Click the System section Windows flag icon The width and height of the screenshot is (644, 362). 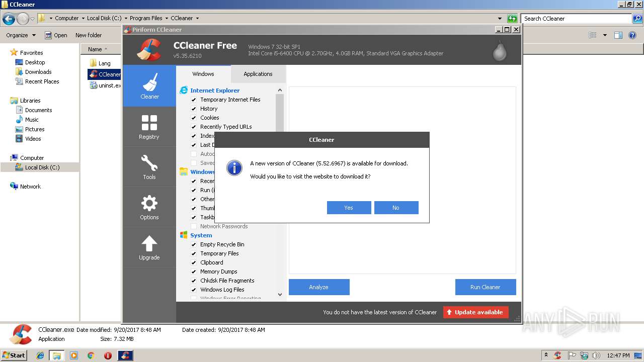pos(184,235)
